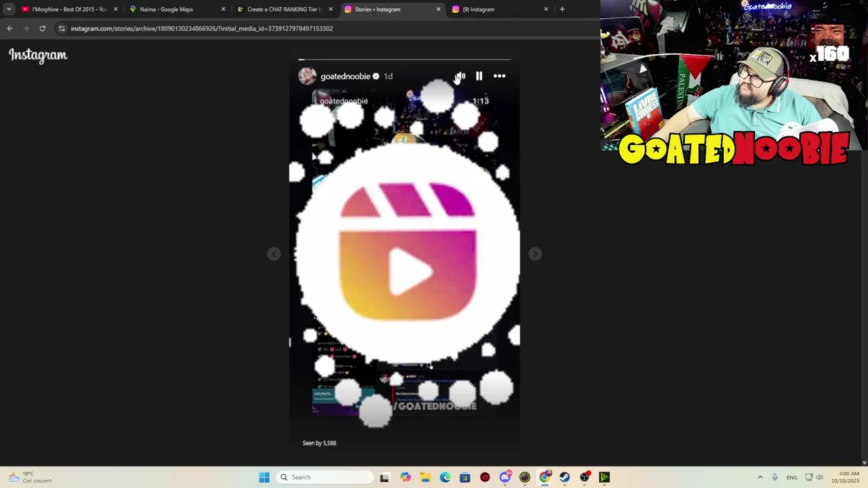The height and width of the screenshot is (488, 868).
Task: Go to the previous story arrow
Action: pyautogui.click(x=274, y=253)
